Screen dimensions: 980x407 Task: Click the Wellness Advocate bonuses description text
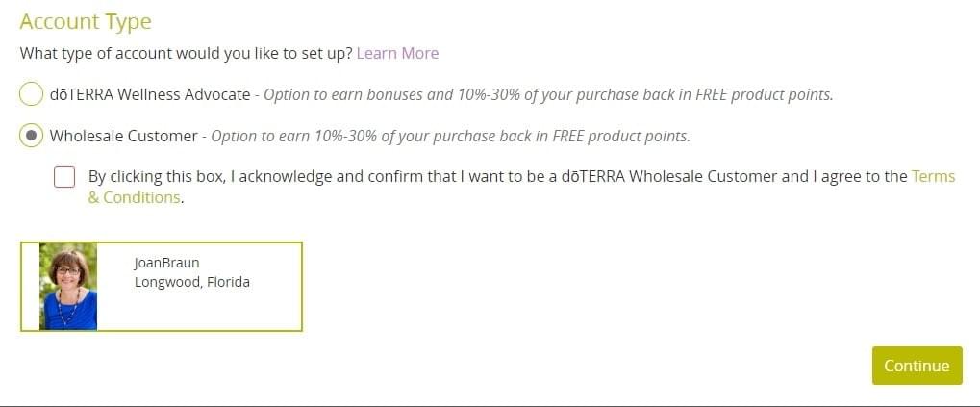[548, 95]
